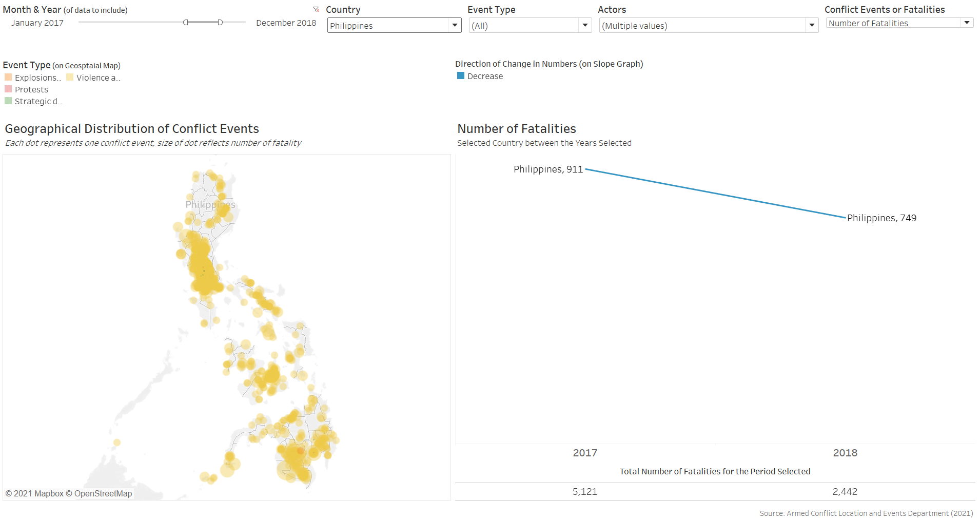Click the right handle of date slider
980x519 pixels.
click(220, 23)
